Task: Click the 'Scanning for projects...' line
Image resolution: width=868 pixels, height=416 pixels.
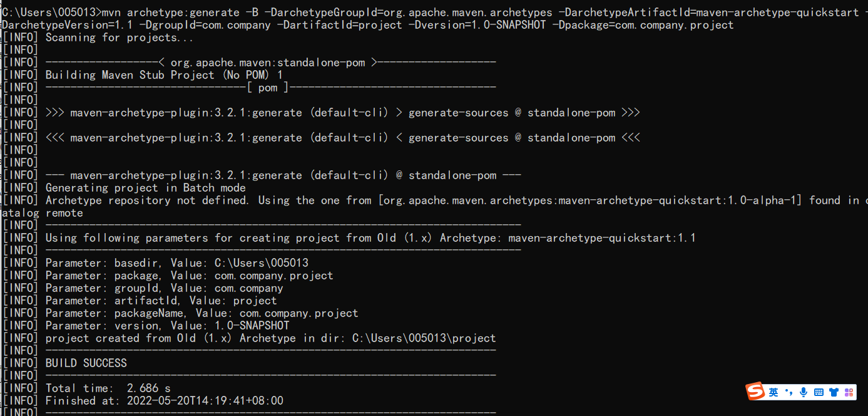Action: coord(119,38)
